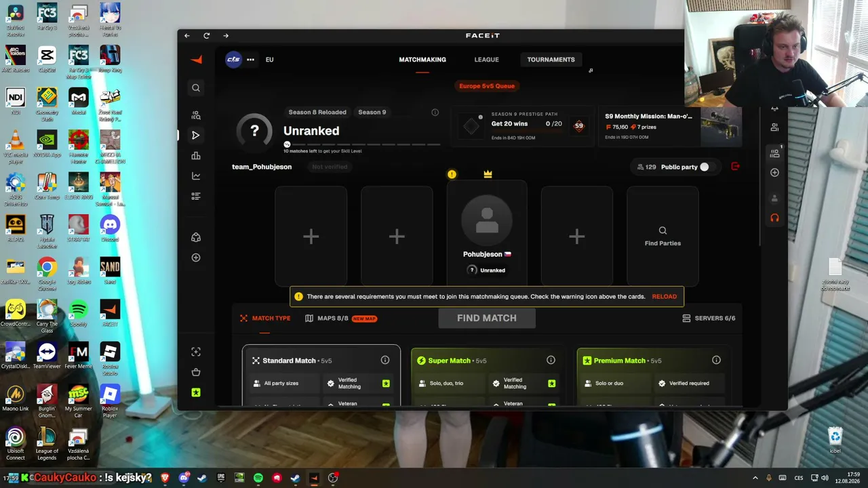
Task: Open Epic Games launcher from the taskbar
Action: (x=221, y=478)
